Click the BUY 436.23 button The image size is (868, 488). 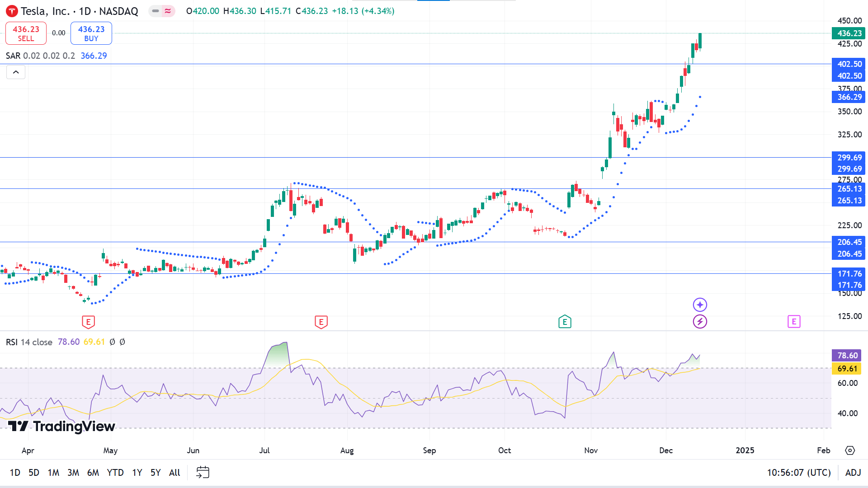point(91,33)
